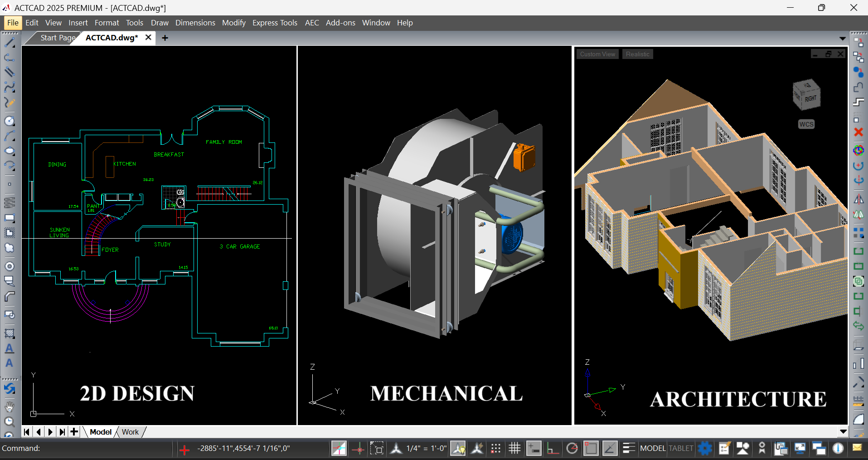
Task: Switch to the Start Page tab
Action: point(58,38)
